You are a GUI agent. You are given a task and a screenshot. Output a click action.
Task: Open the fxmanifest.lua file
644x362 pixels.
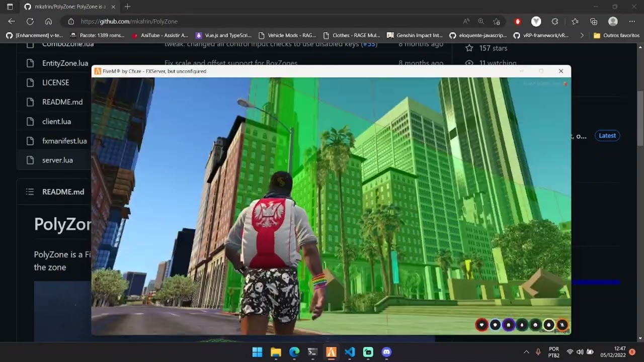click(64, 141)
